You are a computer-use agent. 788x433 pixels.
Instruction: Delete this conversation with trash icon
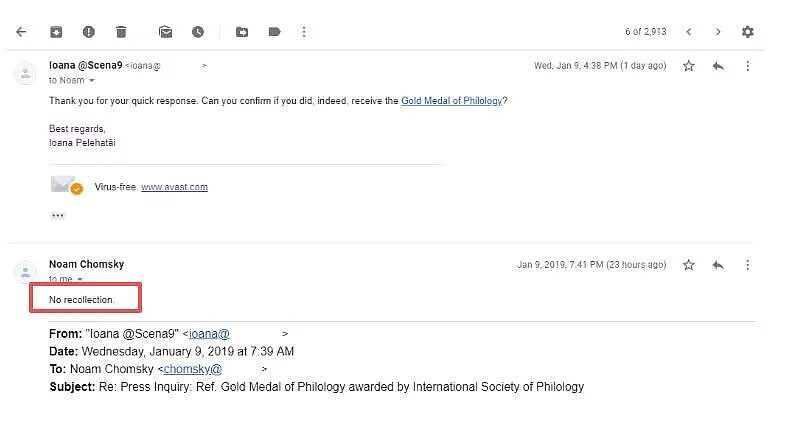tap(121, 32)
